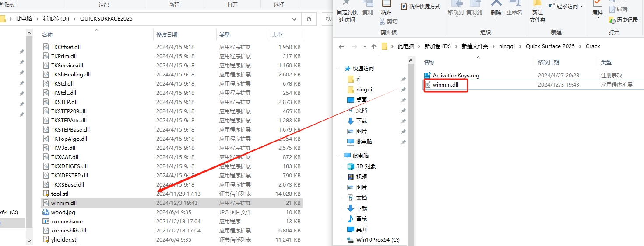The image size is (644, 246).
Task: Select the TKV3d.dll row
Action: 172,148
